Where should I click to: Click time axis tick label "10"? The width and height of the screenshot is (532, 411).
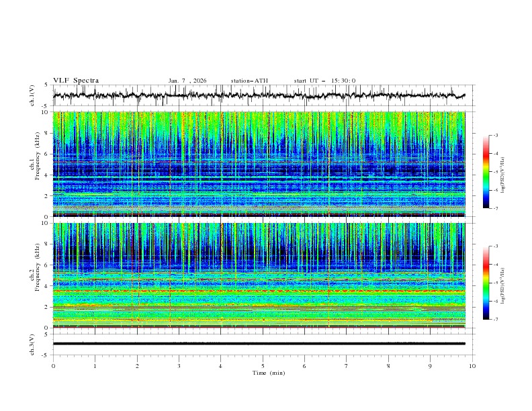point(472,366)
